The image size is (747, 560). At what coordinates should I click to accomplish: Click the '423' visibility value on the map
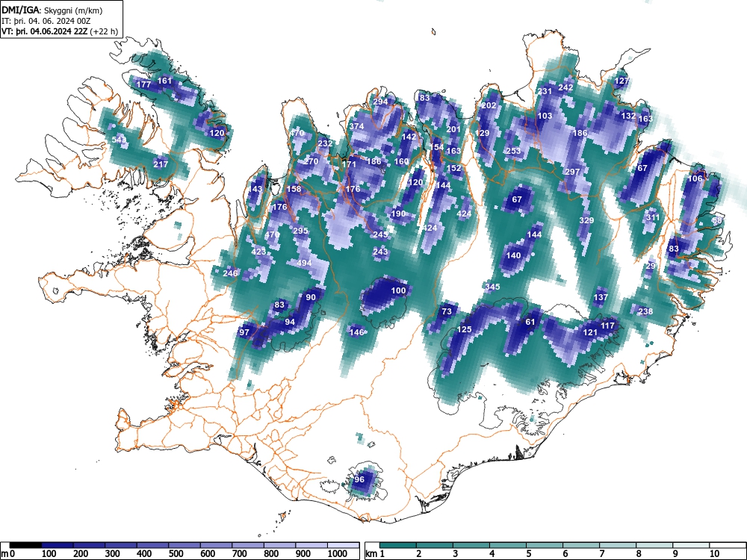258,252
